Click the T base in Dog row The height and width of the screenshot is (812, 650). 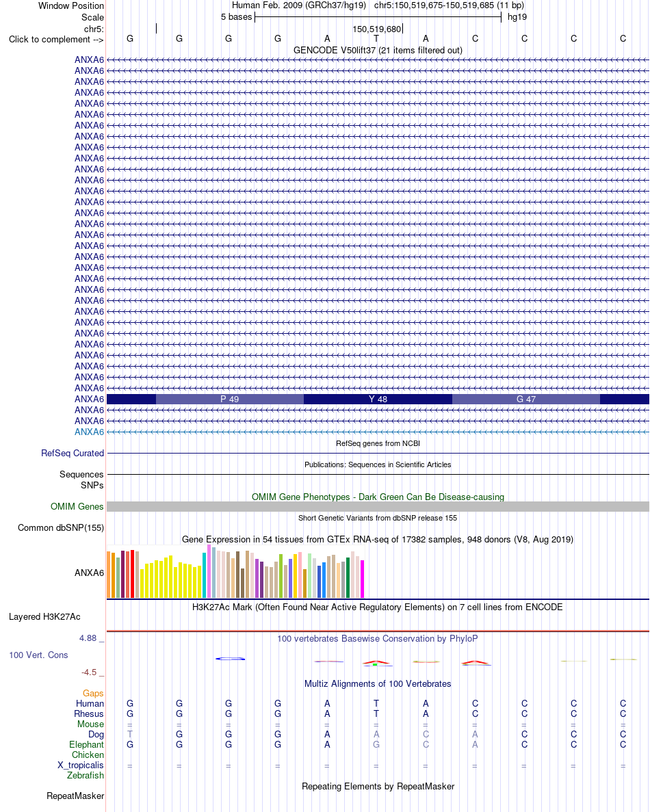pos(130,734)
